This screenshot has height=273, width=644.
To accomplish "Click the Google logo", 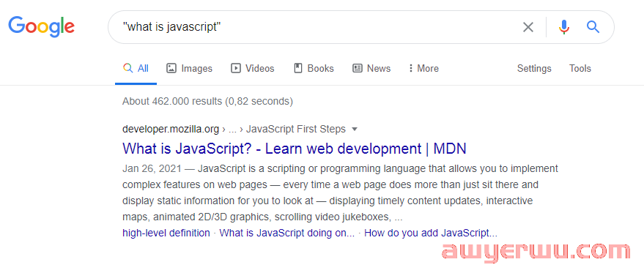I will (42, 26).
